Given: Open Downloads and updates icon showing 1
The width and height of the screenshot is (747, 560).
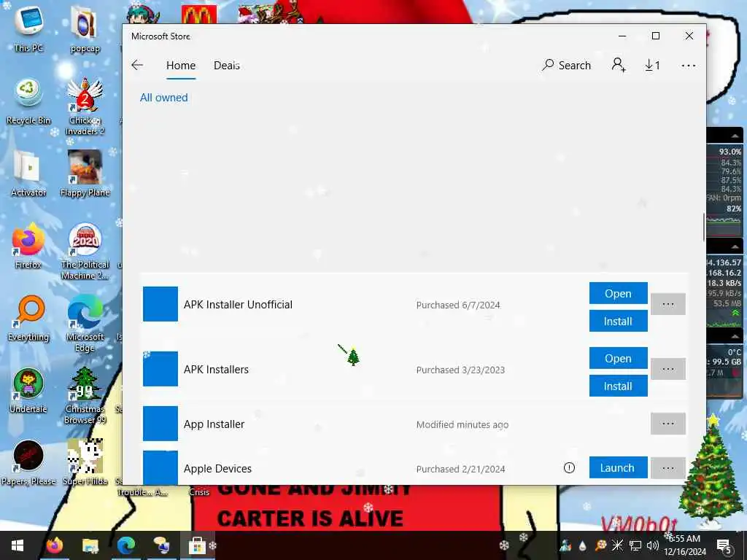Looking at the screenshot, I should tap(652, 65).
